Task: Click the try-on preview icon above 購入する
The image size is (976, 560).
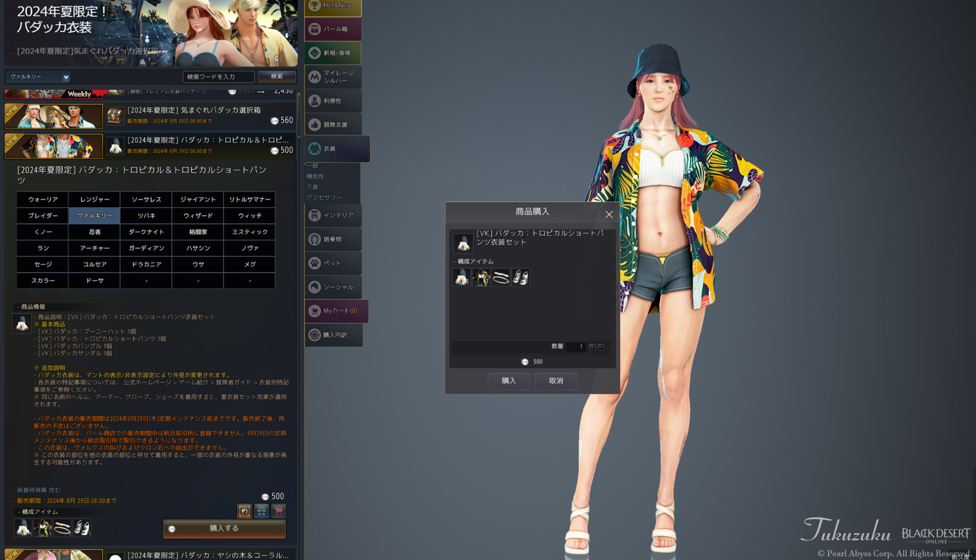Action: point(244,511)
